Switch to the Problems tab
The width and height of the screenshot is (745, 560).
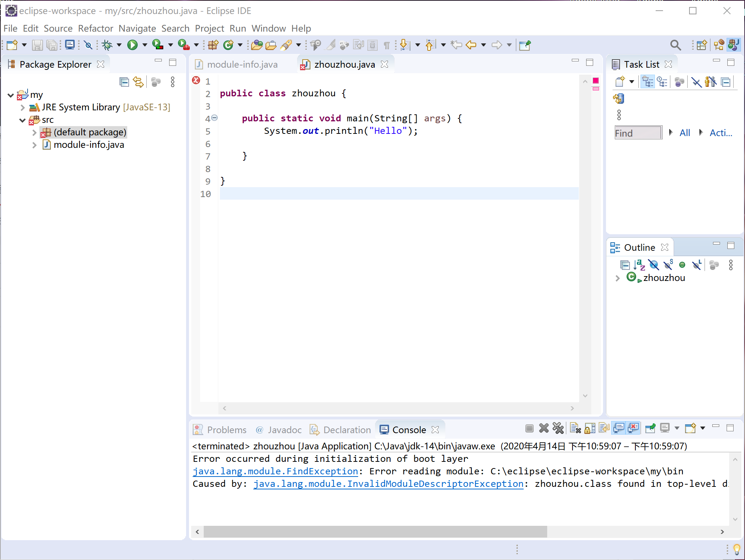tap(220, 429)
